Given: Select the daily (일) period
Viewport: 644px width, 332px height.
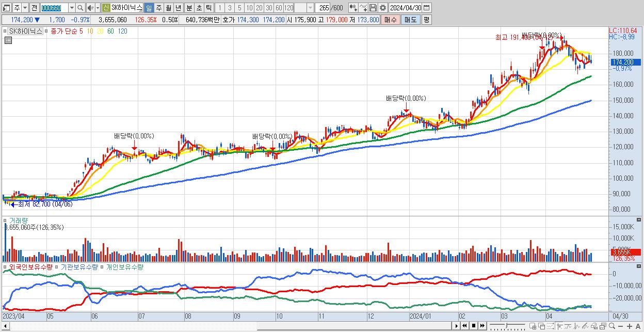Looking at the screenshot, I should [149, 8].
